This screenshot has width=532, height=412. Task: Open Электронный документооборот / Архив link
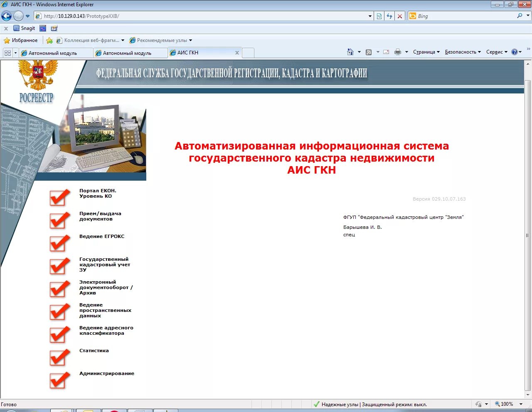click(x=106, y=287)
